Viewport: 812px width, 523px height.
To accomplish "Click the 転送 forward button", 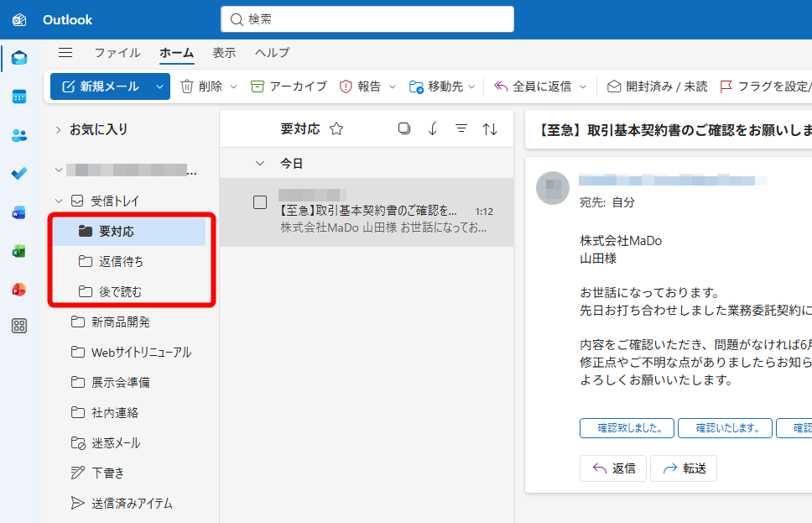I will [684, 468].
